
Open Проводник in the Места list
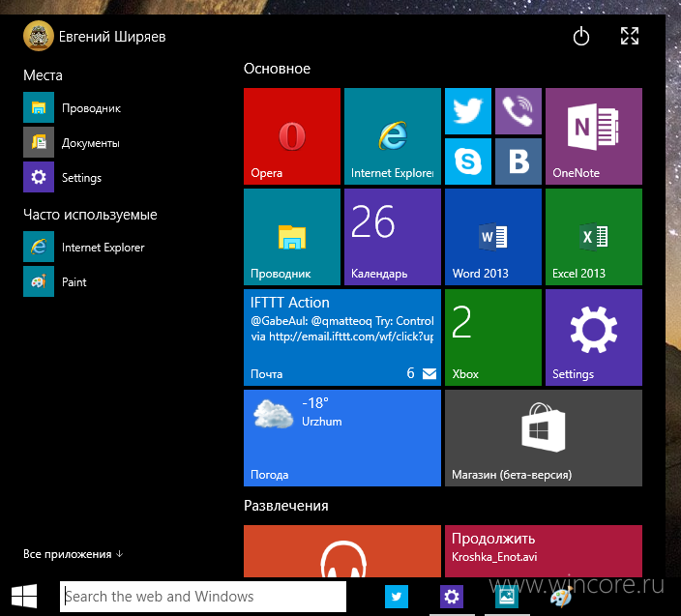click(x=73, y=107)
